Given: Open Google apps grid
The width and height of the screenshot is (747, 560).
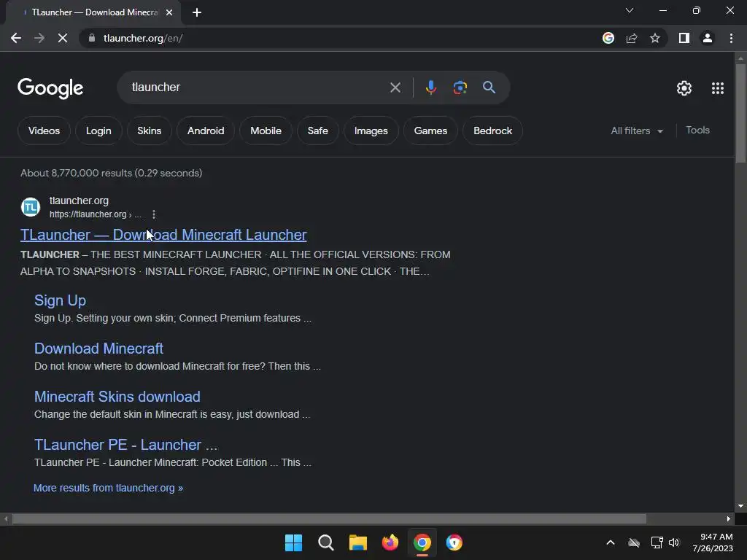Looking at the screenshot, I should [718, 88].
